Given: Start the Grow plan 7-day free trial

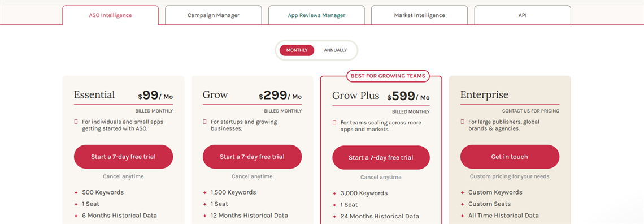Looking at the screenshot, I should (x=252, y=157).
